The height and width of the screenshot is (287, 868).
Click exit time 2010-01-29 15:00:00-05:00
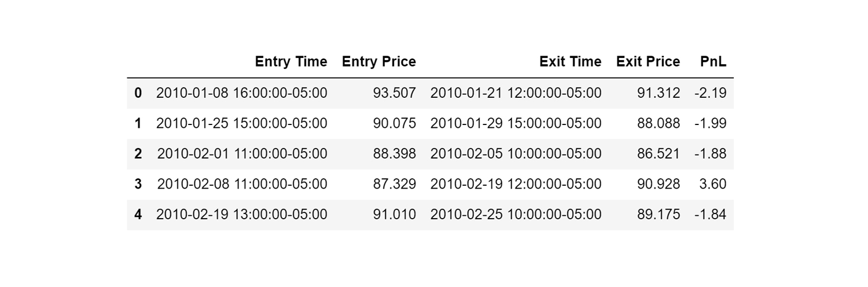516,123
